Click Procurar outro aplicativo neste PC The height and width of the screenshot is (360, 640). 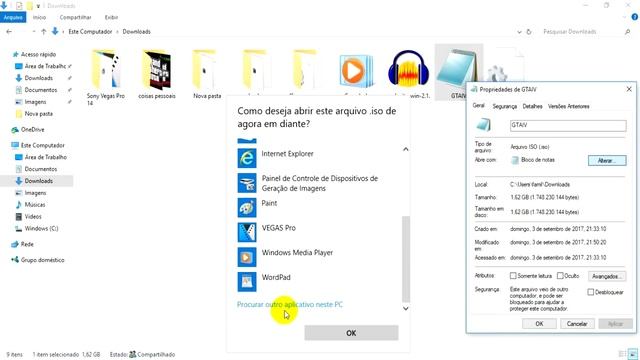(290, 304)
